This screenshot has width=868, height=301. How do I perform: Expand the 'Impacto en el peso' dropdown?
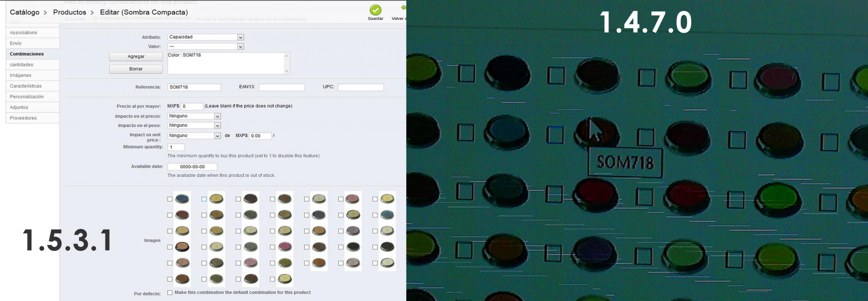pos(194,125)
